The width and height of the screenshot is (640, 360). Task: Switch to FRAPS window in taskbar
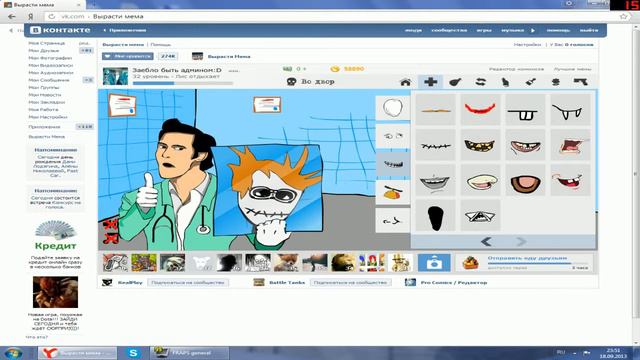click(x=189, y=353)
